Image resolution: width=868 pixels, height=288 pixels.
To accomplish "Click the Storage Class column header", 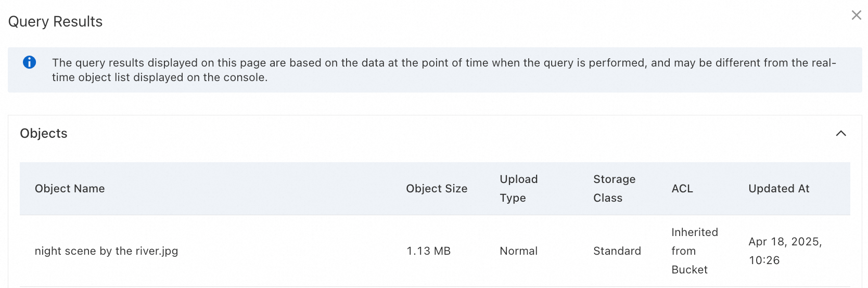I will (x=614, y=189).
